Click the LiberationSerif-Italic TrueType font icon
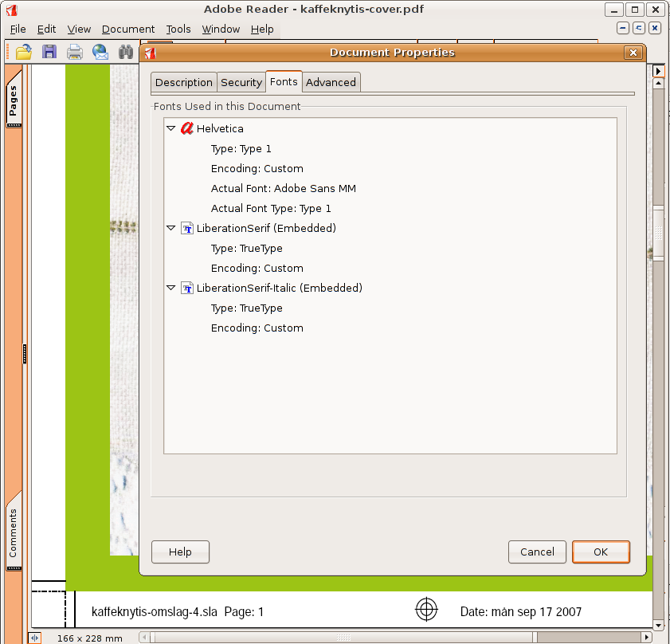The height and width of the screenshot is (644, 670). [187, 289]
